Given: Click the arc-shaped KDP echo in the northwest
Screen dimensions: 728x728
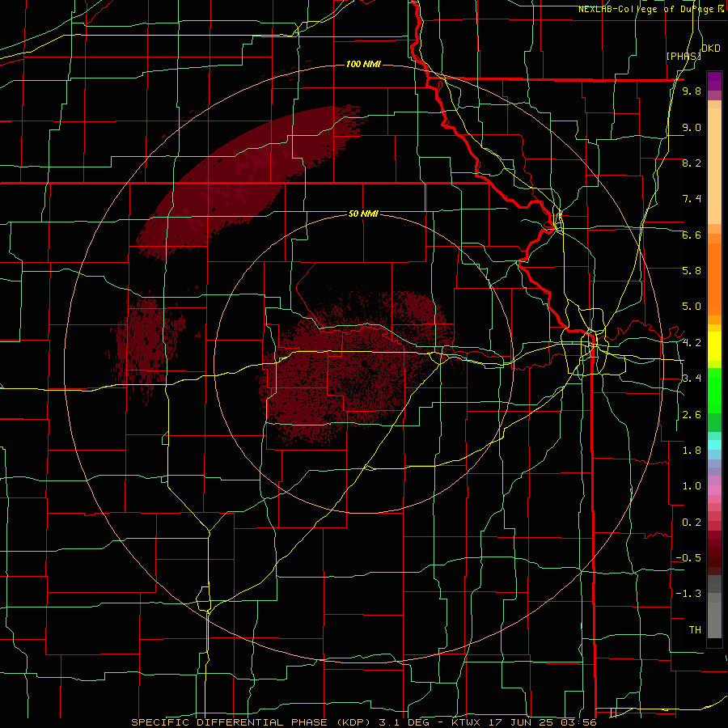Looking at the screenshot, I should pyautogui.click(x=241, y=181).
